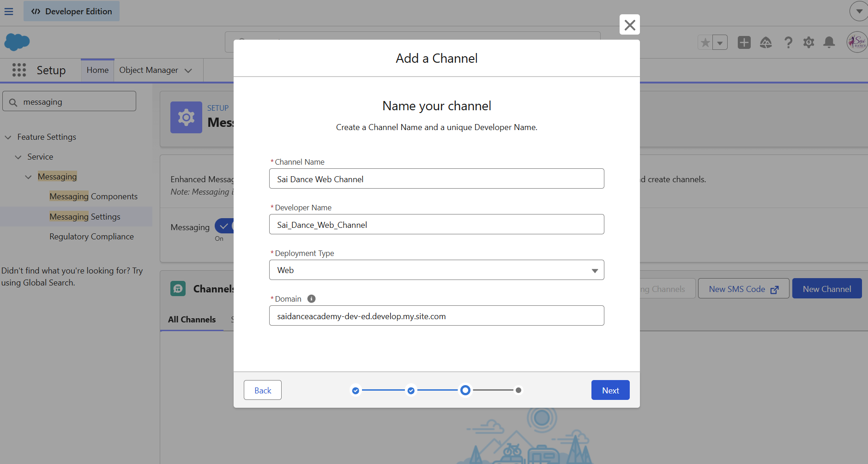Click the second completed progress step
The width and height of the screenshot is (868, 464).
(411, 391)
